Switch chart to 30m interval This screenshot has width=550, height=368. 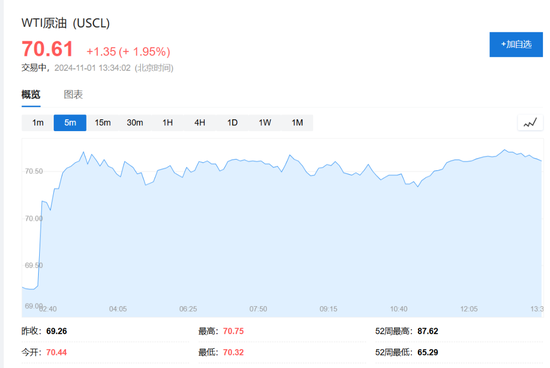(x=135, y=123)
